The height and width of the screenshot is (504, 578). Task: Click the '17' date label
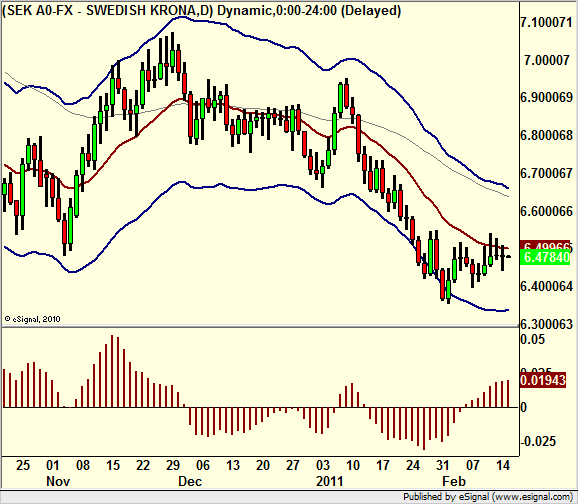click(383, 466)
